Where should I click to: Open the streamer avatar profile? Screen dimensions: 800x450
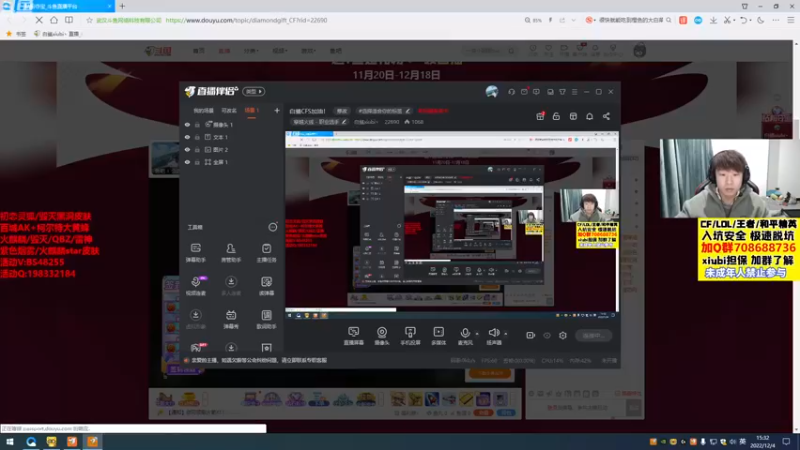click(x=492, y=91)
